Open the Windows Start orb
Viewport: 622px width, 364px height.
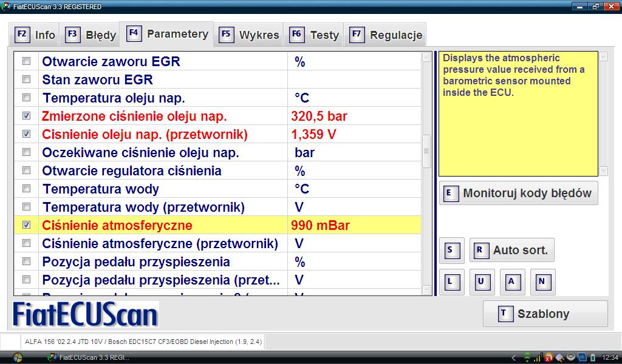(16, 357)
